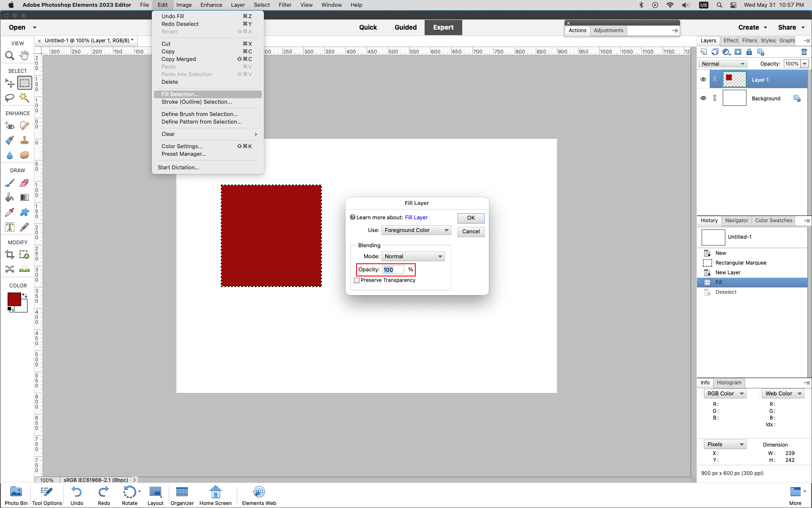Click the Fill Layer help link
812x508 pixels.
click(416, 217)
